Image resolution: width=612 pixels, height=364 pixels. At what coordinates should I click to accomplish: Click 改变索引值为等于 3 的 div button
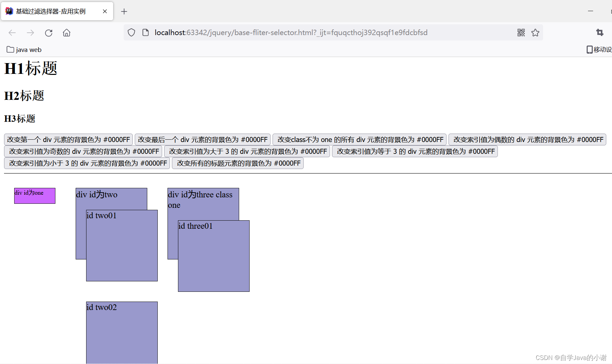(x=415, y=151)
